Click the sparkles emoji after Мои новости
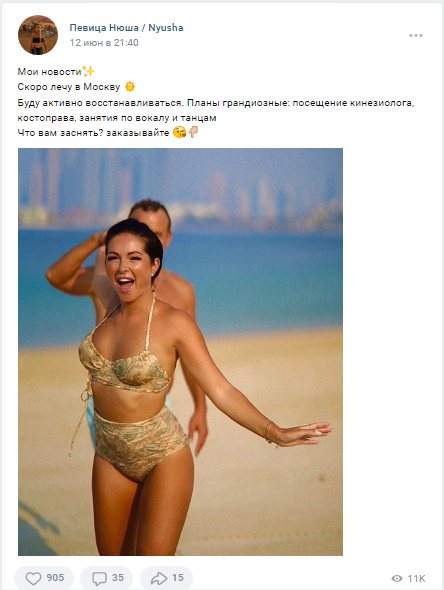This screenshot has height=590, width=444. [x=88, y=71]
